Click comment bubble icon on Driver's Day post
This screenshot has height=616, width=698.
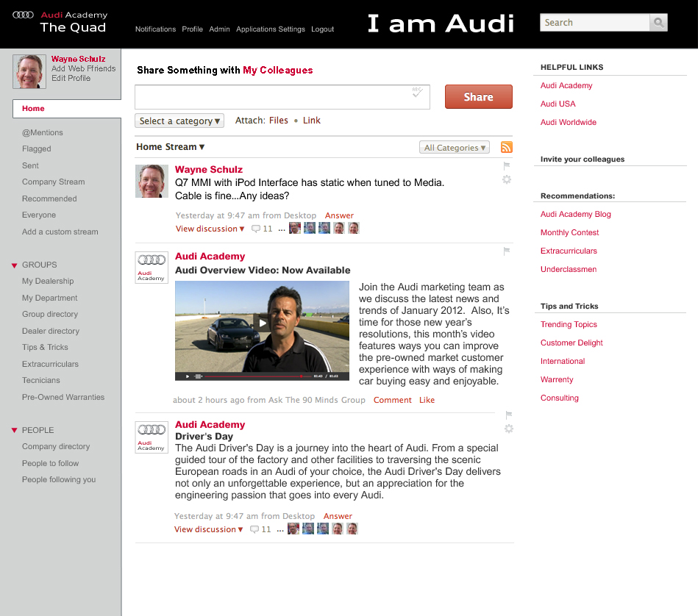coord(254,529)
